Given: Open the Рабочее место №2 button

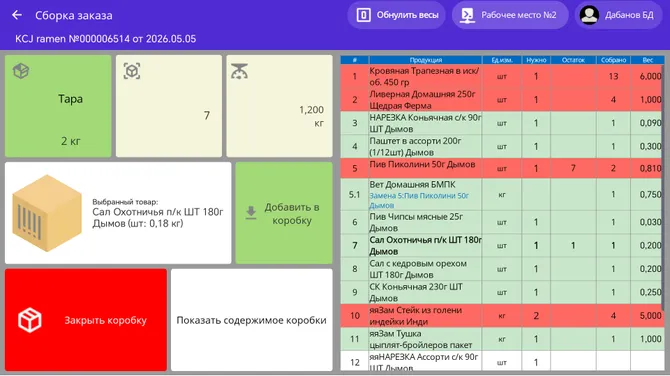Looking at the screenshot, I should (x=510, y=15).
